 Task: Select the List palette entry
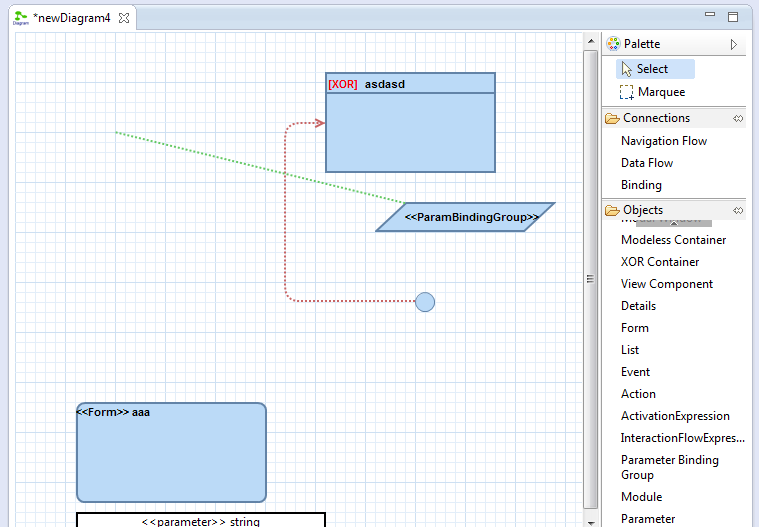coord(630,350)
